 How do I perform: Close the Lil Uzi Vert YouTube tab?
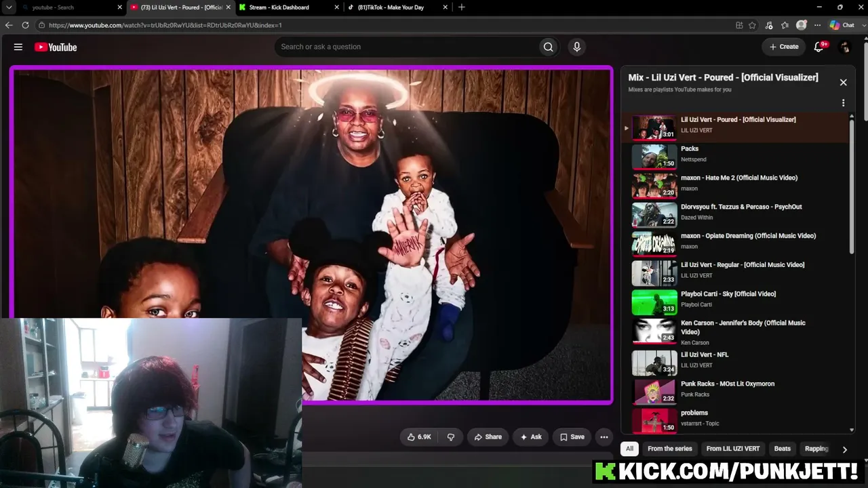(228, 7)
